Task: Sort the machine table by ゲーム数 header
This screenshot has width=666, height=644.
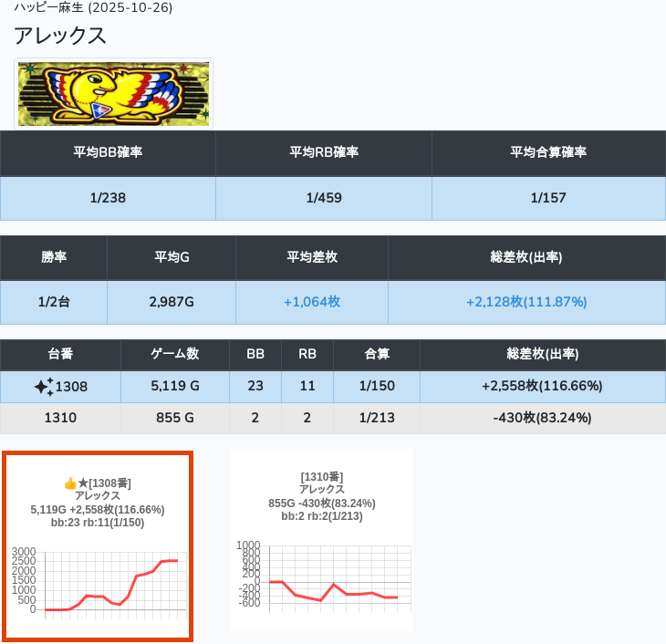Action: [x=175, y=354]
